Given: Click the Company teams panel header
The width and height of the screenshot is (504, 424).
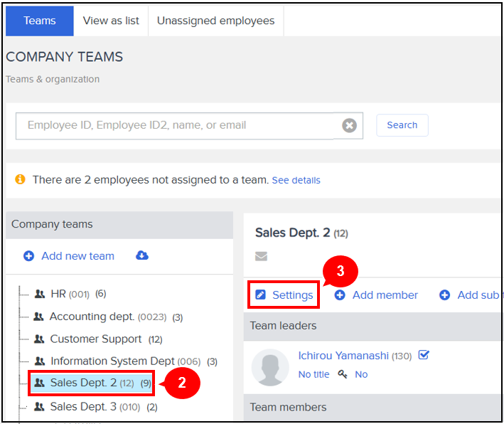Looking at the screenshot, I should pos(119,225).
